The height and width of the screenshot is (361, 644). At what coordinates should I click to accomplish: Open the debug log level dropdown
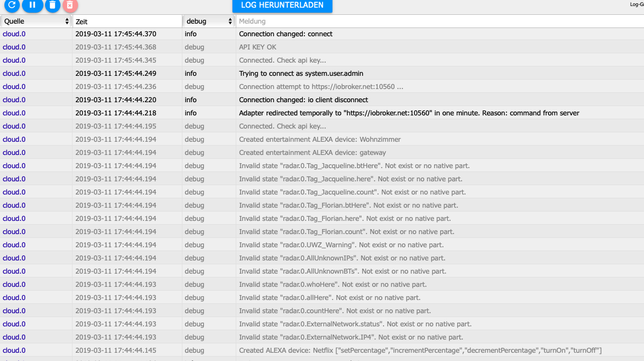click(209, 21)
